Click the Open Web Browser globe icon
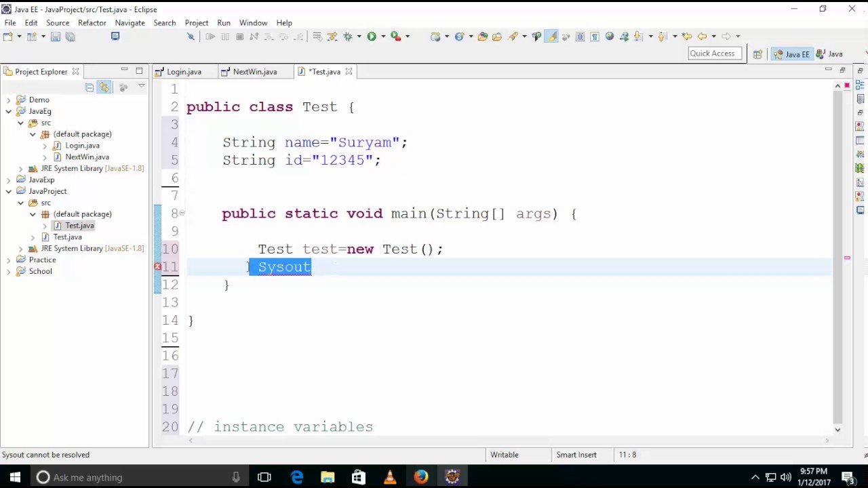The image size is (868, 488). [x=609, y=37]
